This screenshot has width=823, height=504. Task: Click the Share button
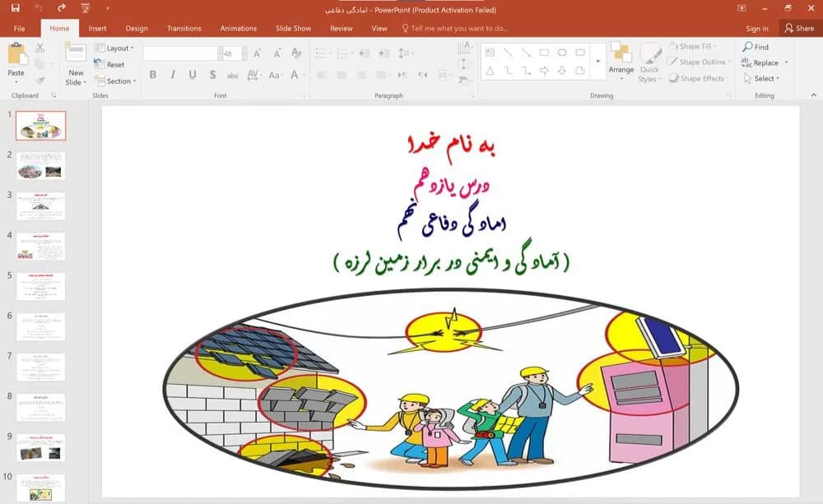click(799, 28)
